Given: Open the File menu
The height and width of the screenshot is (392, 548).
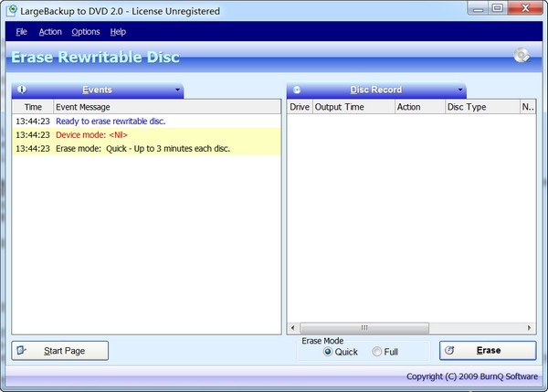Looking at the screenshot, I should pyautogui.click(x=22, y=32).
